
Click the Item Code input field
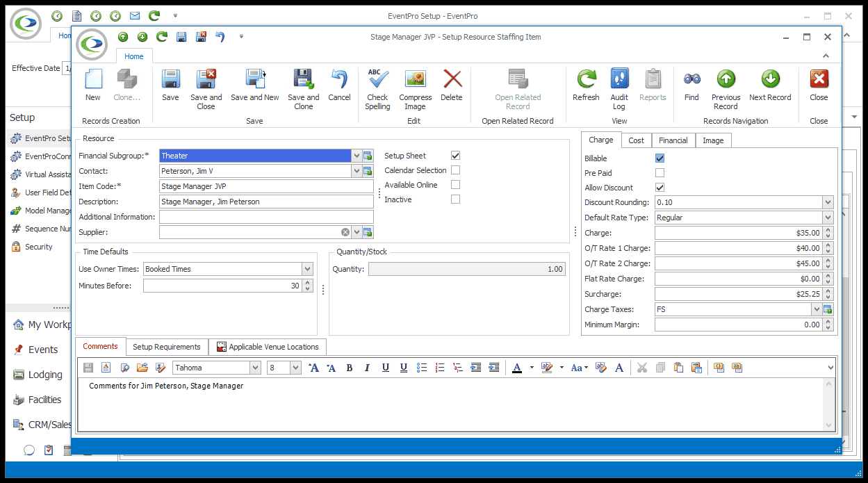pyautogui.click(x=266, y=186)
